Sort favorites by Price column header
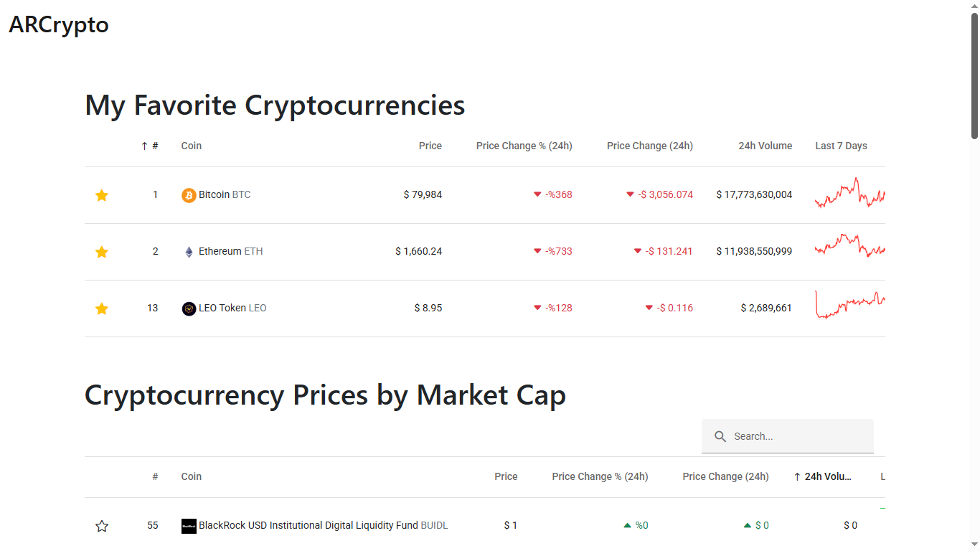Screen dimensions: 980x551 tap(430, 146)
